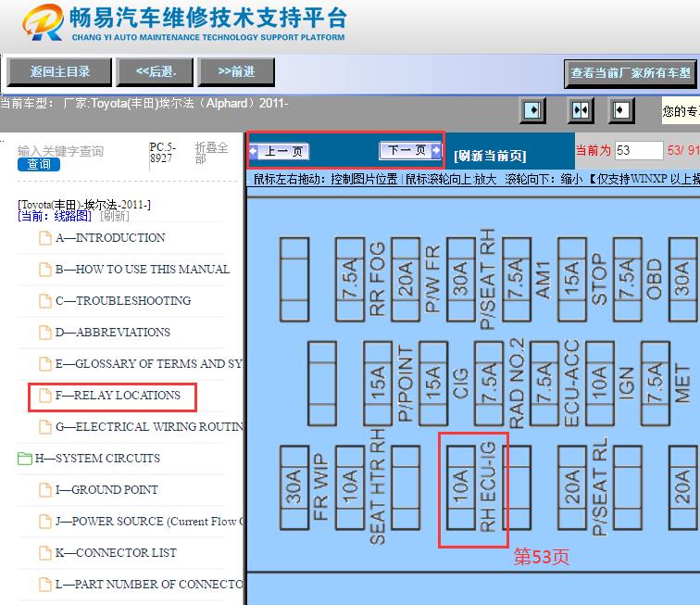700x605 pixels.
Task: Click the 30A P/SEAT RH fuse
Action: 461,279
